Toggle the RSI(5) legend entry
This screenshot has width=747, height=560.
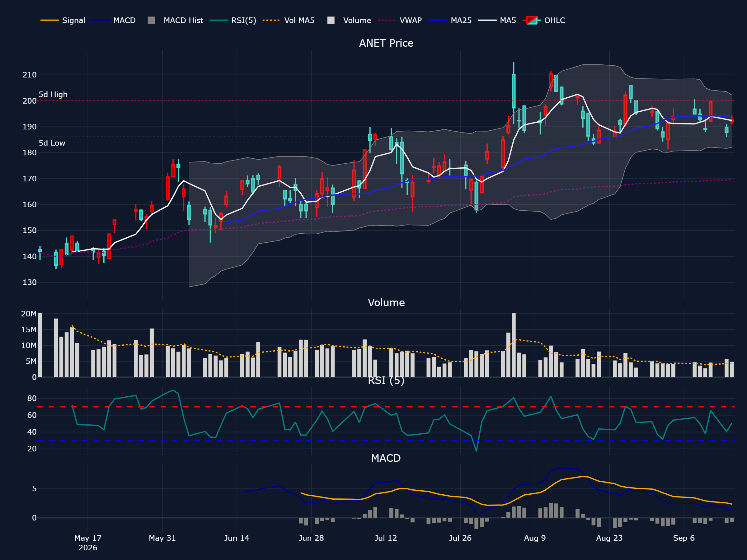tap(233, 20)
